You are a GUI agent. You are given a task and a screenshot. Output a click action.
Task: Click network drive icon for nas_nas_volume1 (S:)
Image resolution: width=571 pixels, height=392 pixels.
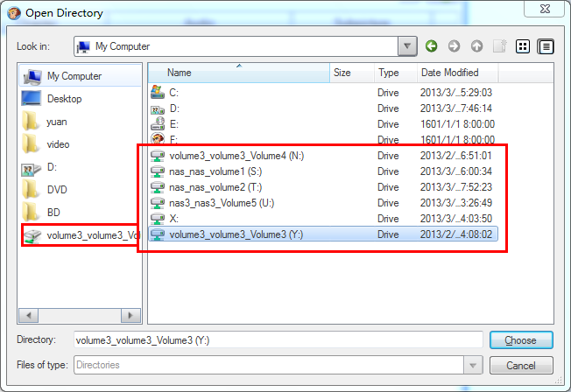(158, 171)
